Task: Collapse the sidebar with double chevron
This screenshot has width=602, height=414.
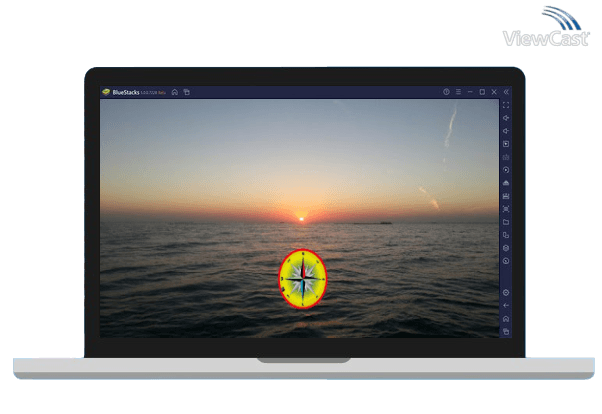Action: pyautogui.click(x=506, y=92)
